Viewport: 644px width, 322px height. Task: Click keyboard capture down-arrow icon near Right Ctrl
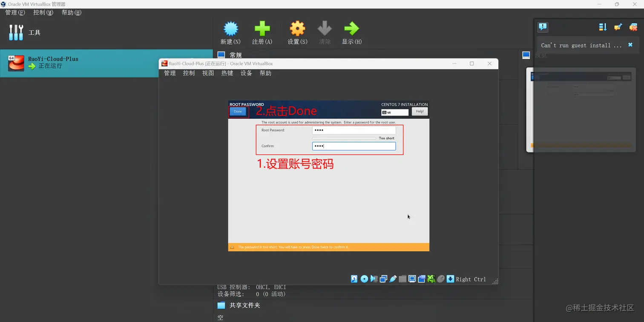tap(450, 279)
